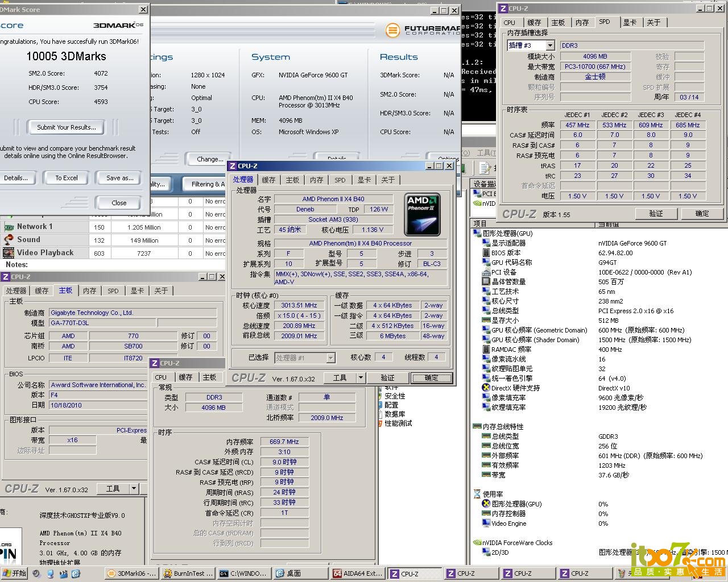Click the 显存大小 memory module icon
728x582 pixels.
(x=486, y=321)
